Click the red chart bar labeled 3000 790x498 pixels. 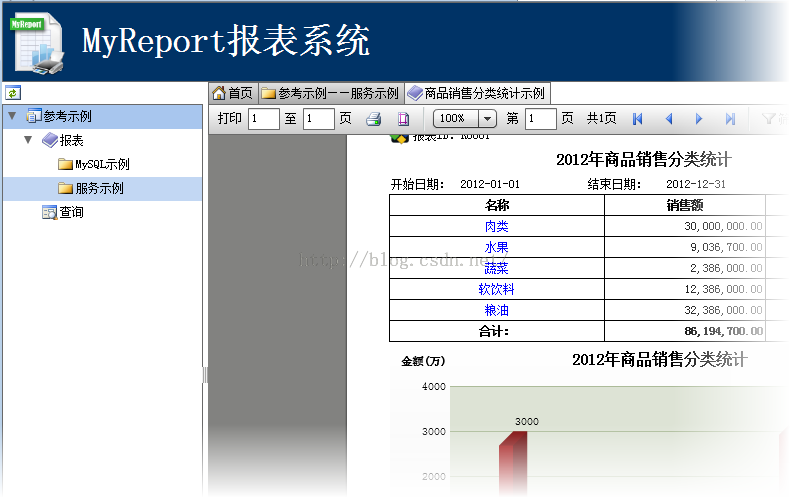[513, 464]
